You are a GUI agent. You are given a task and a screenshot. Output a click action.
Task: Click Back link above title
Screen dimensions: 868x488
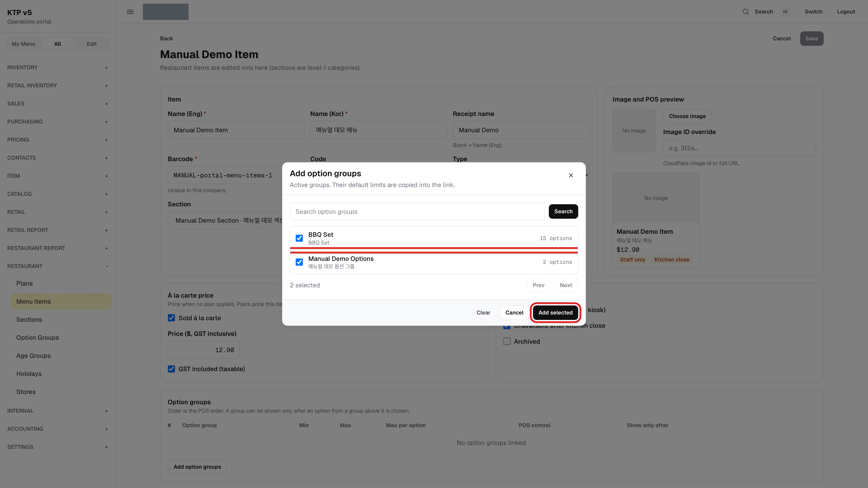166,38
